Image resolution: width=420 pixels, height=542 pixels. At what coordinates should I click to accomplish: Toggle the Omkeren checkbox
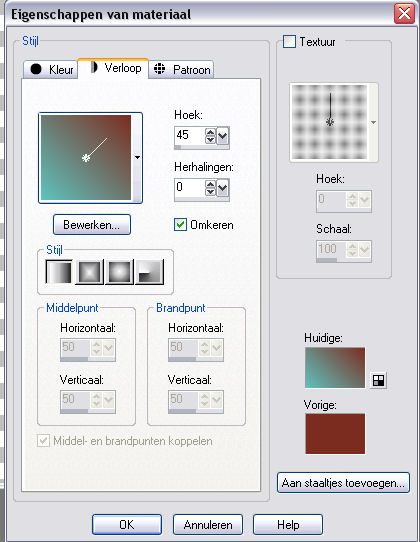(x=180, y=225)
